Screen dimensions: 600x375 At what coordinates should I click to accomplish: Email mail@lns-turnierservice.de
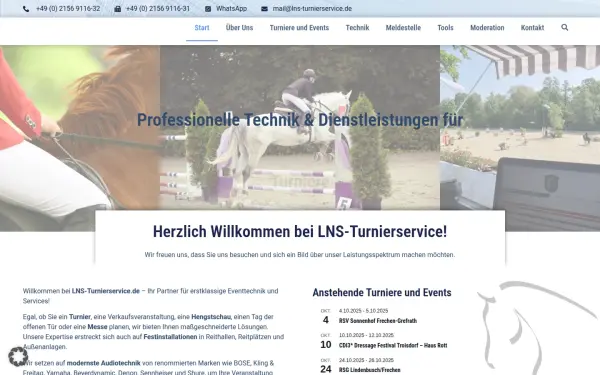click(x=312, y=8)
